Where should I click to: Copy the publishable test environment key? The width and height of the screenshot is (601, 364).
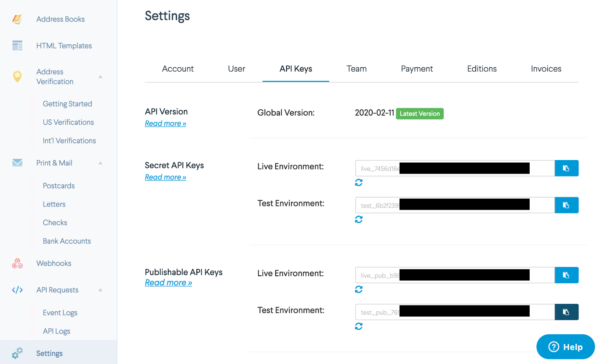click(x=566, y=312)
